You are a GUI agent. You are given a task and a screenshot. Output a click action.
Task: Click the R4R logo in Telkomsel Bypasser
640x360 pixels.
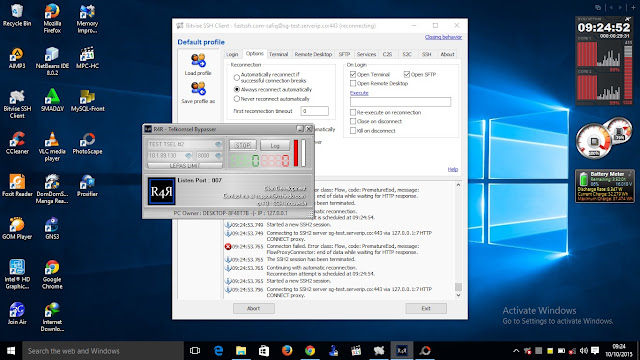click(161, 191)
